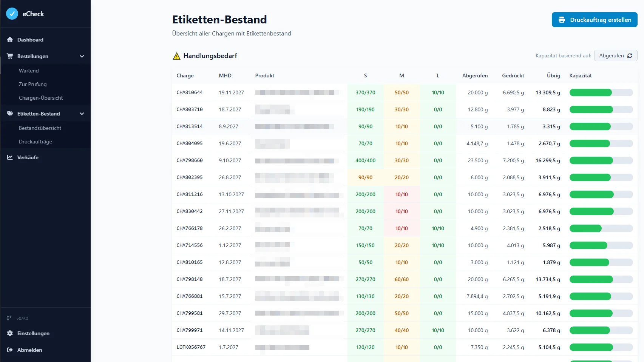Select Bestandsübersicht link in sidebar
Screen dimensions: 644x362
(40, 128)
